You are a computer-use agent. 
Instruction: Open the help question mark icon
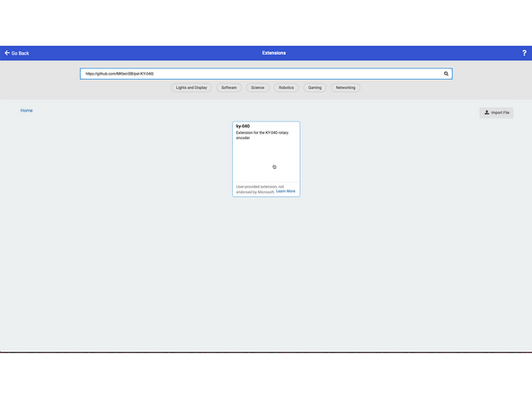(524, 53)
